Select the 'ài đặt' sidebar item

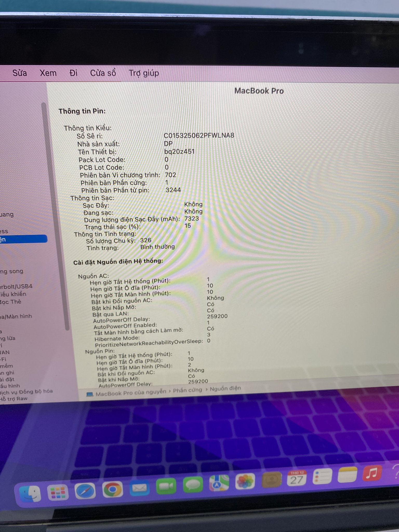point(7,380)
